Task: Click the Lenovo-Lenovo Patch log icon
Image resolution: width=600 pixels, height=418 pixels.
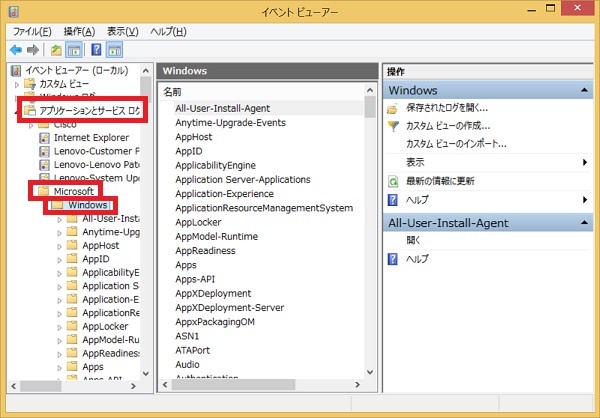Action: (45, 165)
